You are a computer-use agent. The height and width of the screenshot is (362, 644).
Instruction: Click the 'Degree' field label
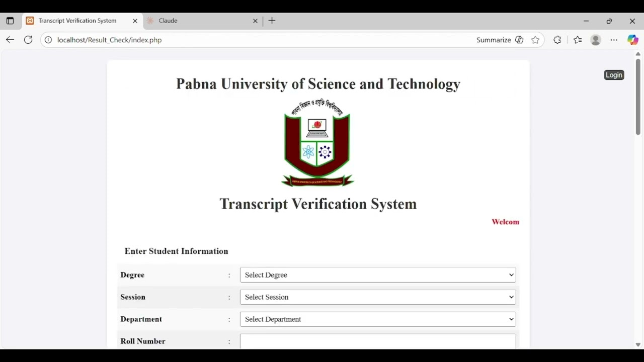tap(132, 275)
